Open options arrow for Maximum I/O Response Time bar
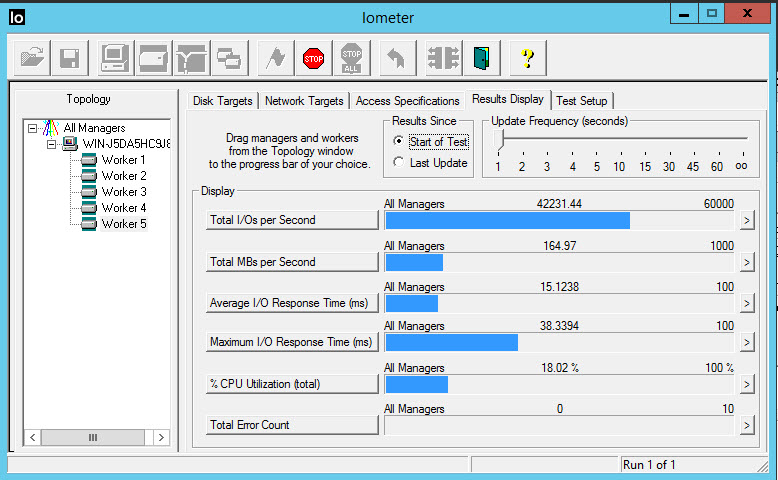Image resolution: width=778 pixels, height=480 pixels. [747, 342]
